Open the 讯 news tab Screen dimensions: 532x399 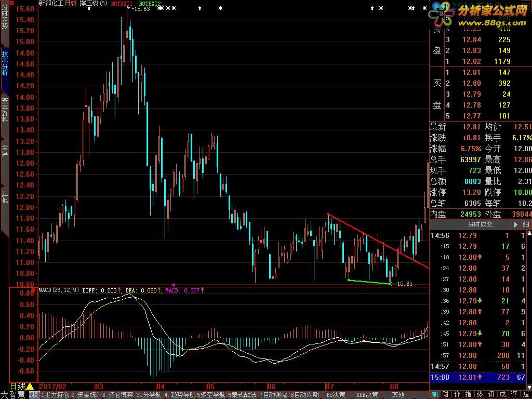click(490, 394)
